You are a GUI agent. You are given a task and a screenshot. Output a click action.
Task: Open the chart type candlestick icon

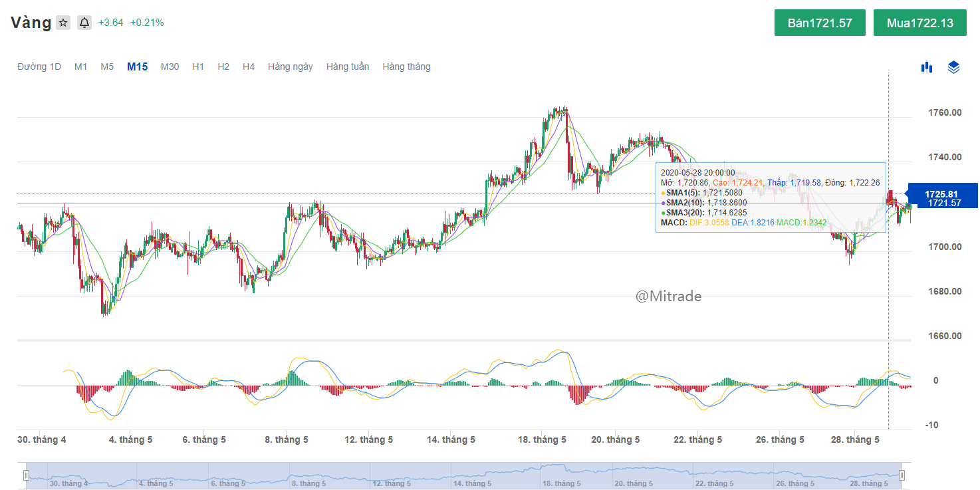[x=927, y=66]
